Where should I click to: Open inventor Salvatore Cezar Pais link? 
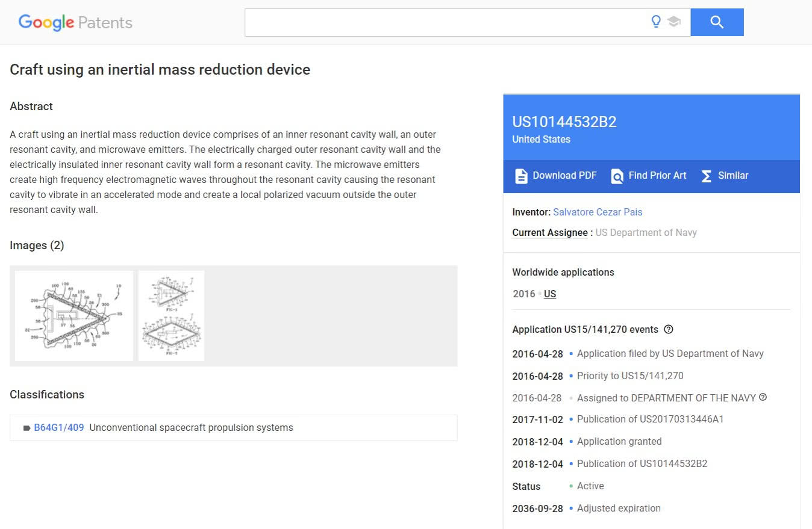(598, 212)
